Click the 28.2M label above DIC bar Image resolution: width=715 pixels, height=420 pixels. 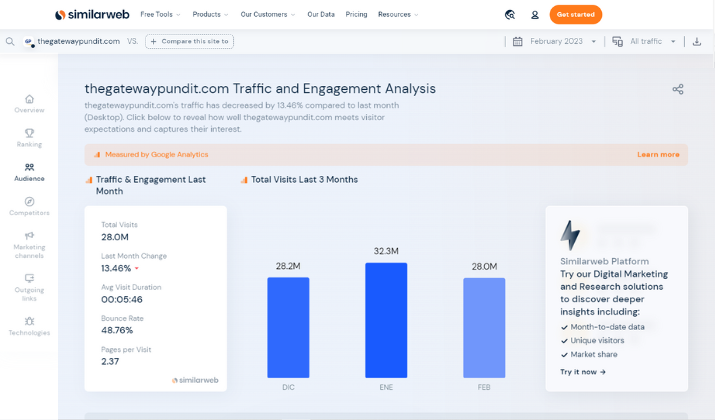288,266
